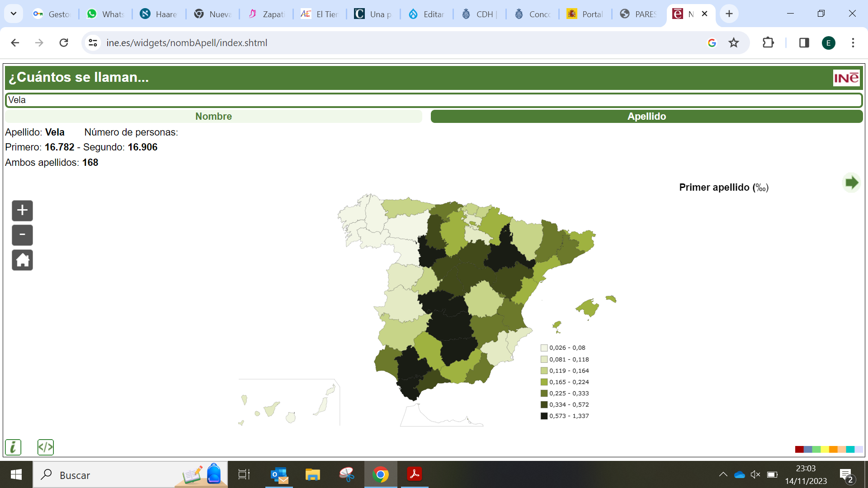This screenshot has width=868, height=488.
Task: Zoom out of the map with minus button
Action: (x=22, y=235)
